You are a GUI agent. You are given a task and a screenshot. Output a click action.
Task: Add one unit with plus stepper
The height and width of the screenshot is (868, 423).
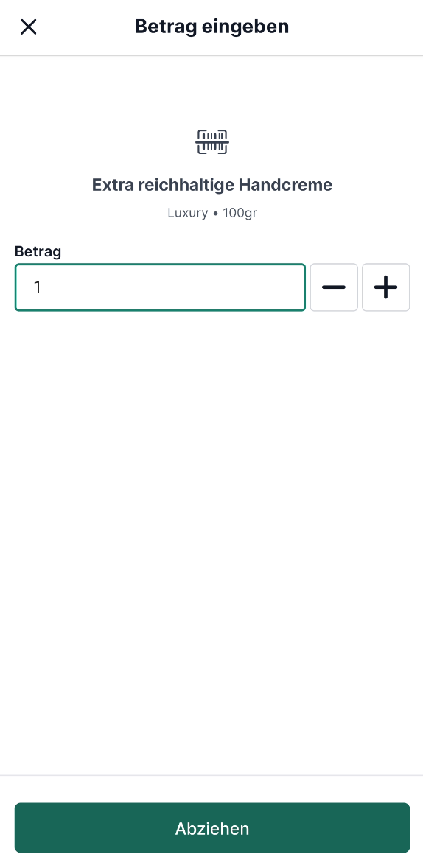click(386, 287)
